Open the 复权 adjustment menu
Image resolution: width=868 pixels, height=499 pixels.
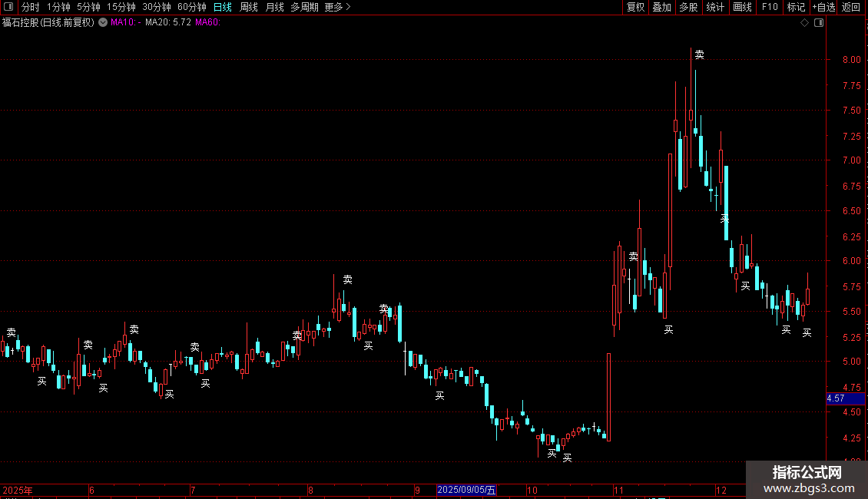[x=635, y=7]
